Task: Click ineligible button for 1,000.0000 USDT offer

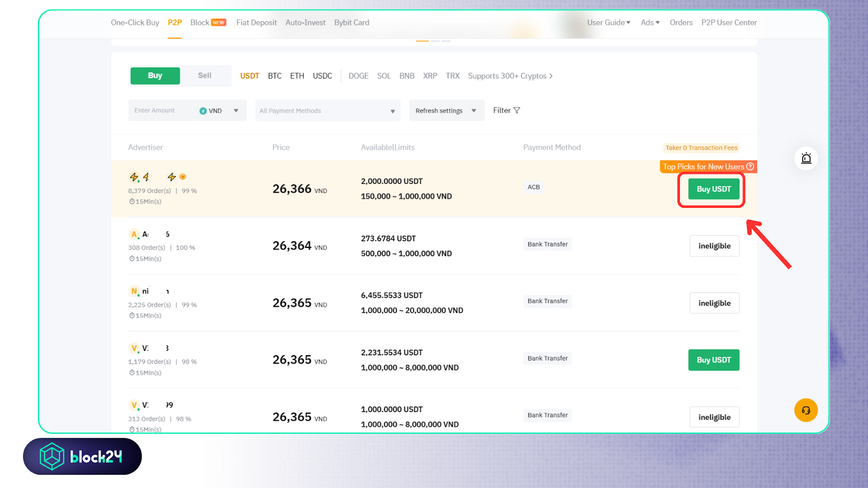Action: (714, 417)
